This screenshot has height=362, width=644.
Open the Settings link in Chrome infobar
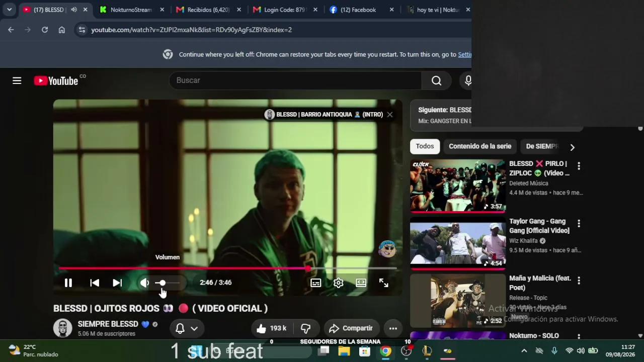tap(464, 55)
